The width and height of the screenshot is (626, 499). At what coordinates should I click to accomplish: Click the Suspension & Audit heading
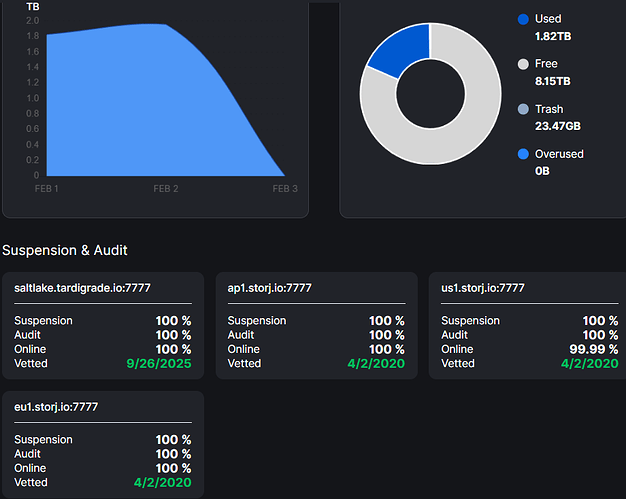[65, 250]
